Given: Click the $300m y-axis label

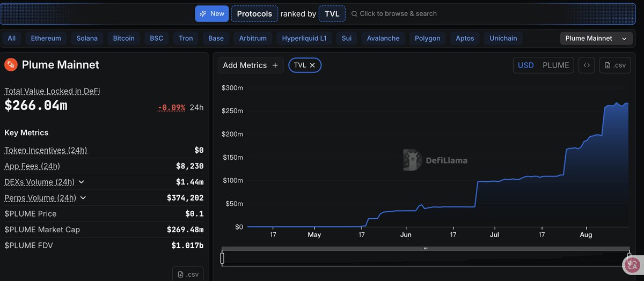Looking at the screenshot, I should click(232, 87).
